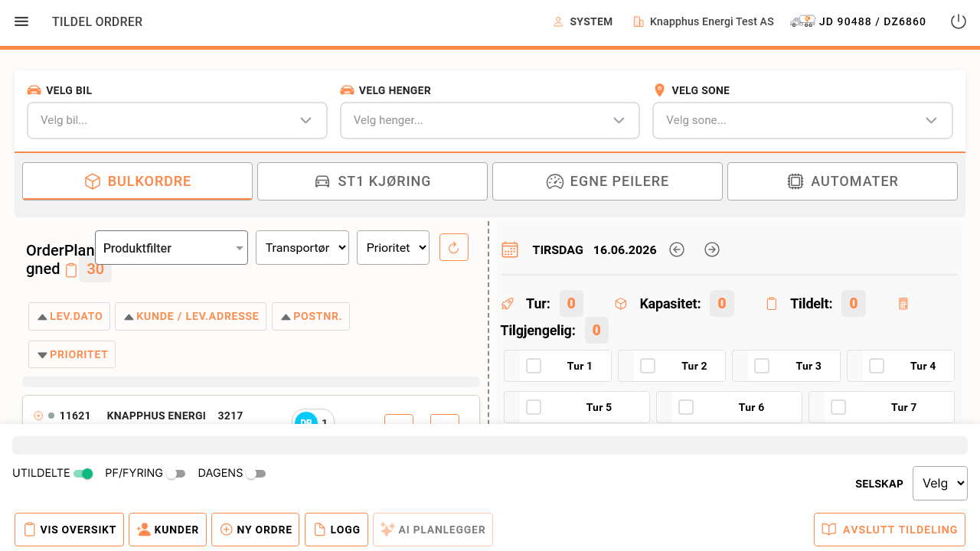Screen dimensions: 980x551
Task: Click the tanker truck icon beside JD 90488
Action: pos(802,21)
